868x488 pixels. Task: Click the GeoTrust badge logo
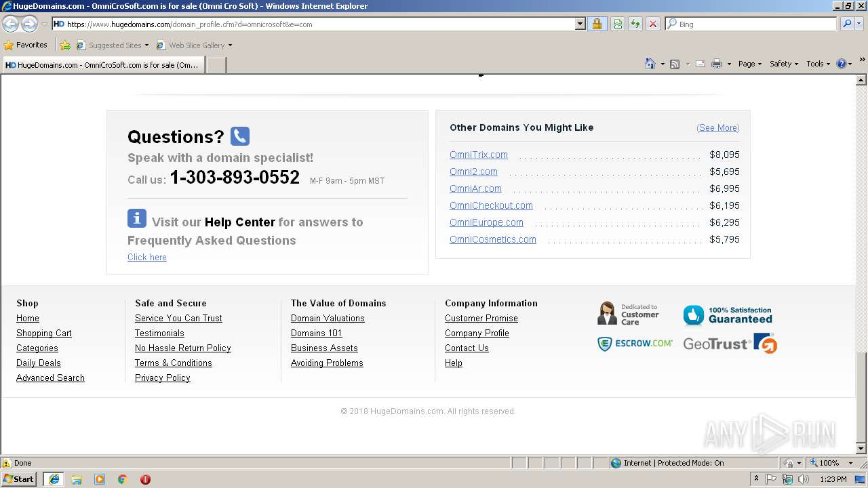[x=730, y=344]
